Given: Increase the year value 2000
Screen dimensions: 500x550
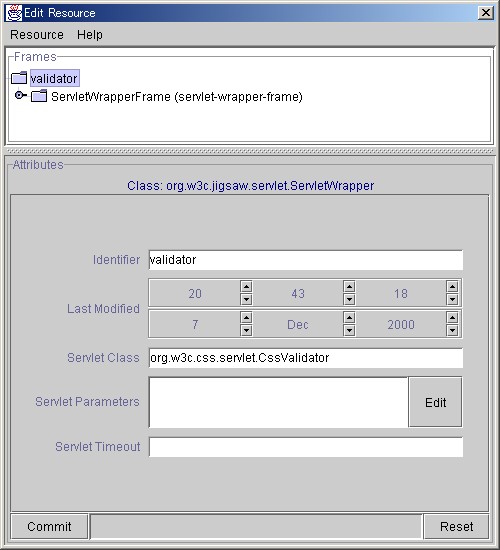Looking at the screenshot, I should click(452, 318).
